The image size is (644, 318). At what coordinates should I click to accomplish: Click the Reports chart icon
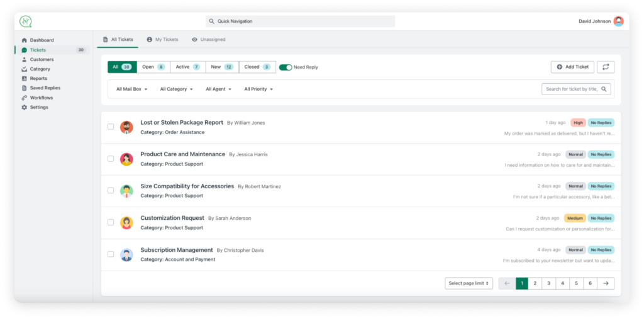click(24, 79)
